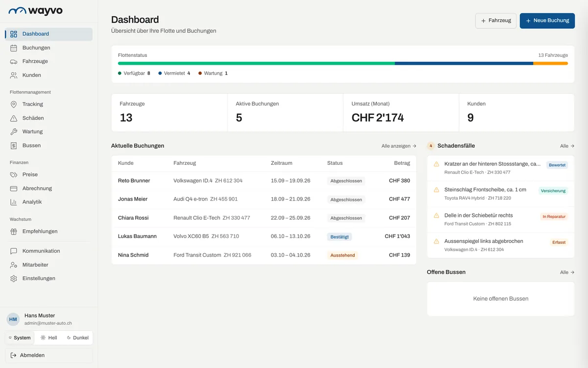588x368 pixels.
Task: Click the warning icon beside Steinschlag Frontscheibe entry
Action: point(437,189)
